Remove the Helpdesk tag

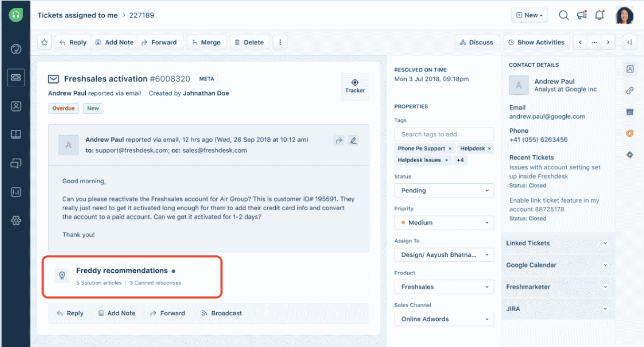click(489, 148)
